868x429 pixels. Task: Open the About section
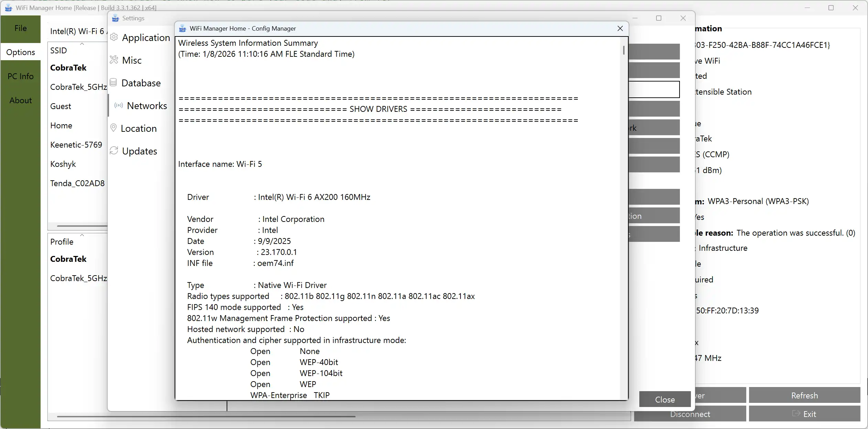pos(21,100)
